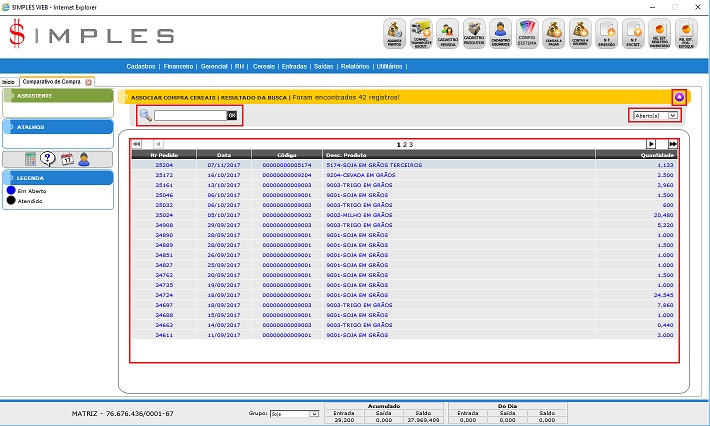The height and width of the screenshot is (426, 710).
Task: Open the calculator shortcut icon
Action: 32,159
